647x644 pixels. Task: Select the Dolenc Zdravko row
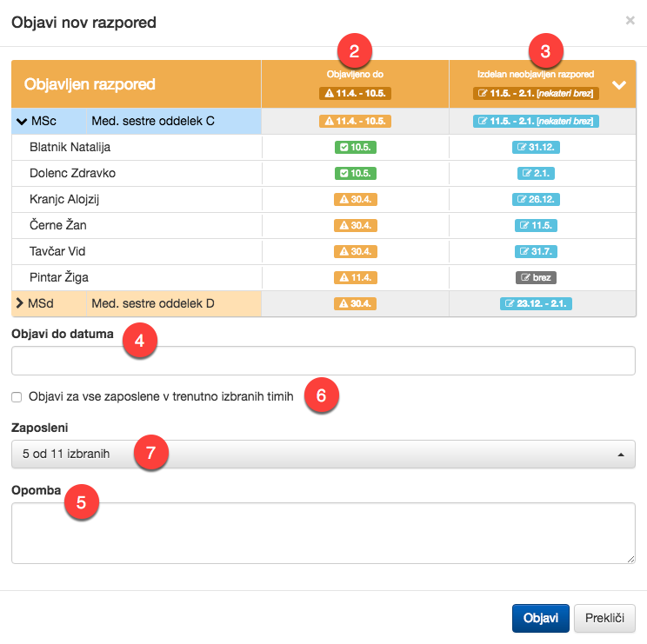click(x=72, y=174)
